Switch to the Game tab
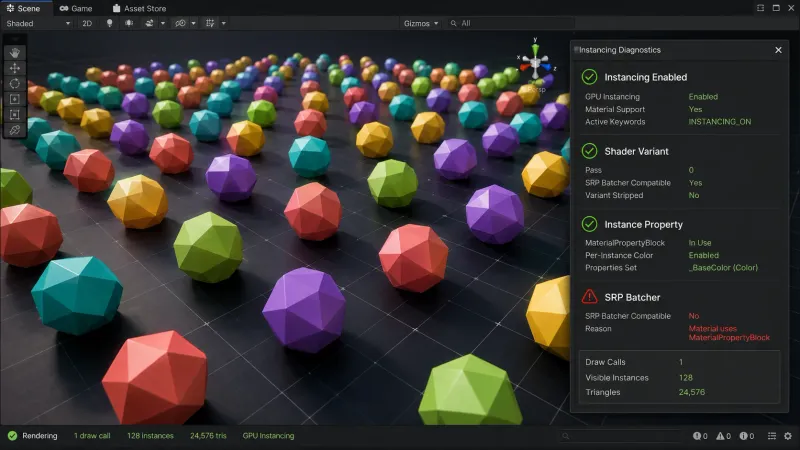This screenshot has height=450, width=800. 76,8
